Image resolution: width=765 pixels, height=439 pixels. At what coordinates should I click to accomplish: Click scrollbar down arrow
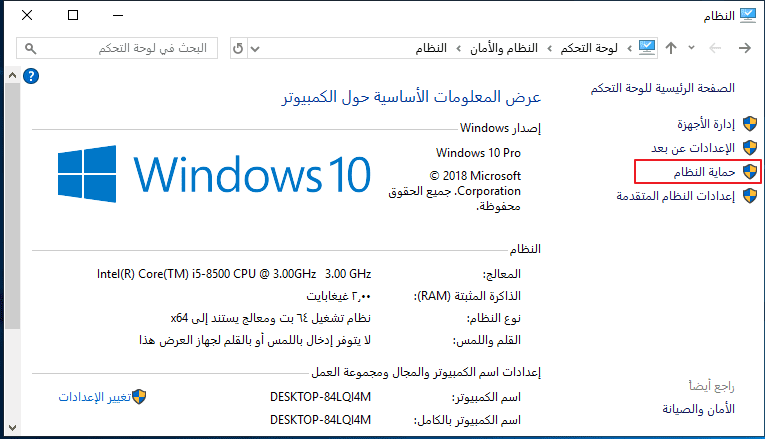tap(13, 428)
